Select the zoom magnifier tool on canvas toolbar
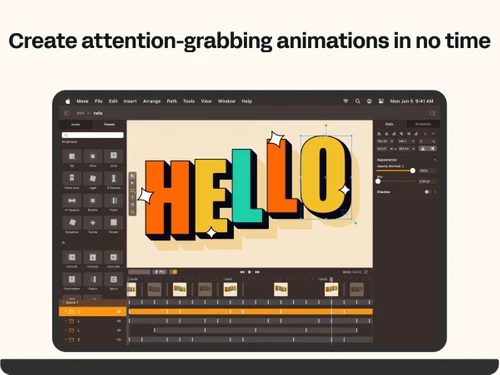 click(x=132, y=211)
